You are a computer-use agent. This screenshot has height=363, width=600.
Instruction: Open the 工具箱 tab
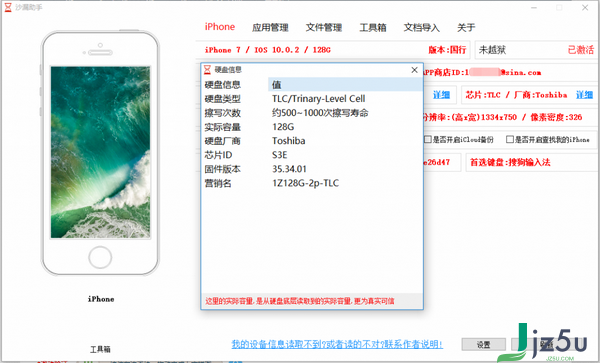pos(373,28)
